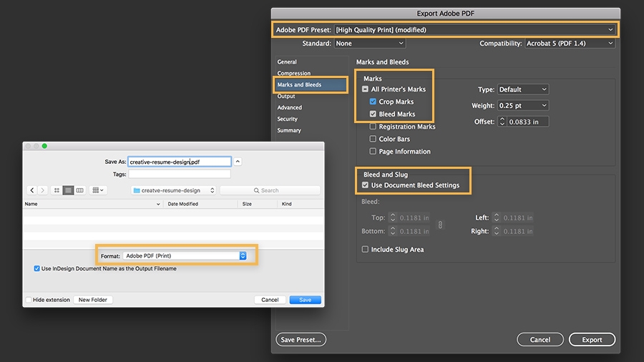Switch file browser to icon view
This screenshot has height=362, width=644.
coord(57,190)
